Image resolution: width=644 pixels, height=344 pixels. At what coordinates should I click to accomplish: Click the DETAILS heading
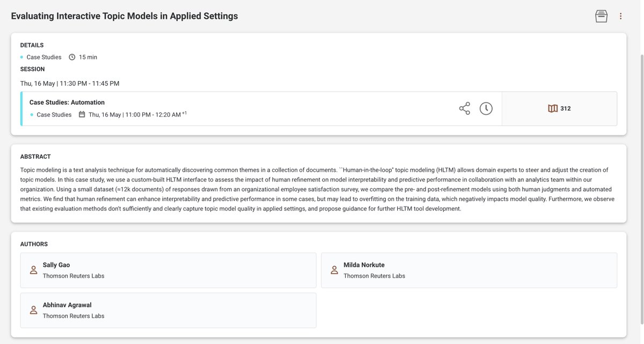[32, 45]
